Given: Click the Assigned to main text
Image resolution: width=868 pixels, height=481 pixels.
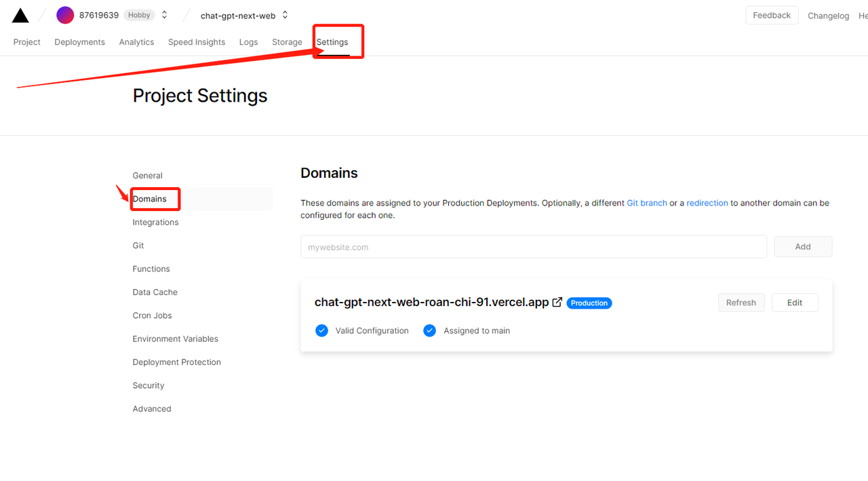Looking at the screenshot, I should click(x=477, y=331).
